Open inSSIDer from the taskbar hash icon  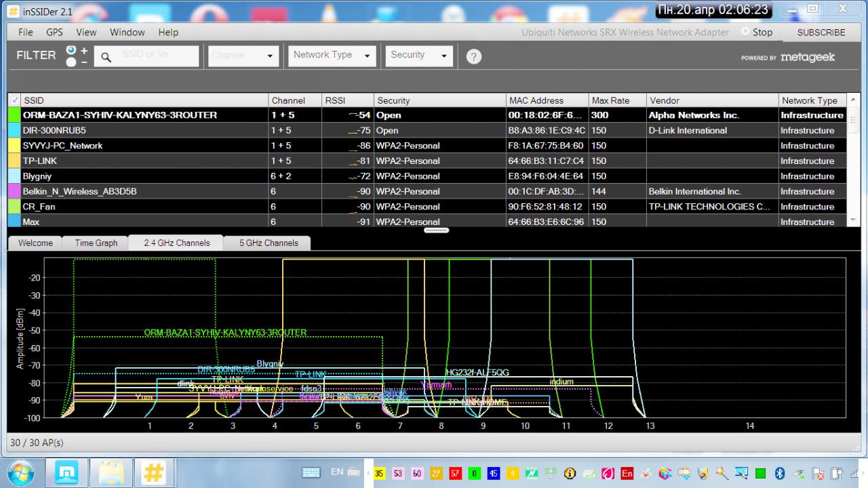point(153,472)
